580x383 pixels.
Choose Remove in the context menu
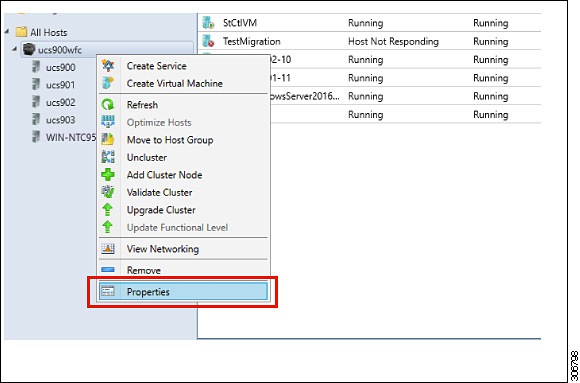[x=183, y=270]
